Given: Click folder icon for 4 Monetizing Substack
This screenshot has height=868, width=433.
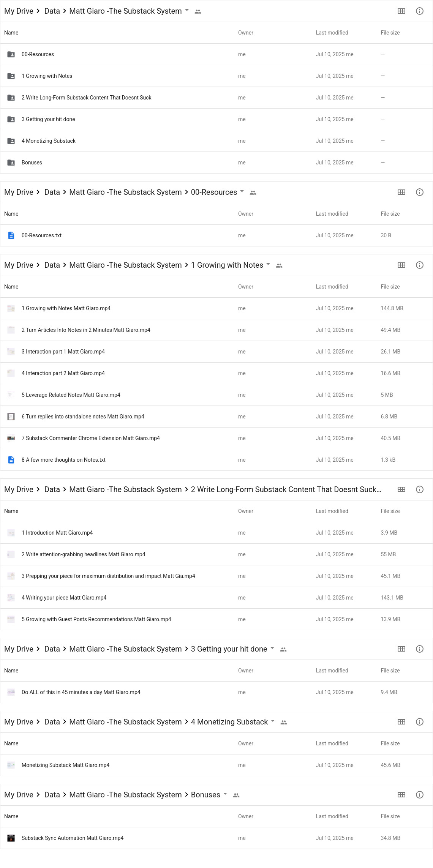Looking at the screenshot, I should 11,141.
